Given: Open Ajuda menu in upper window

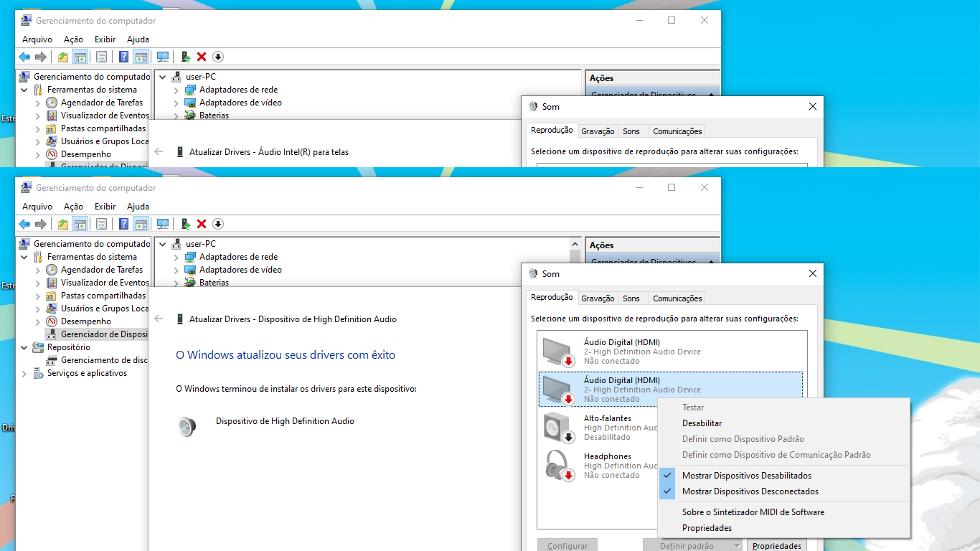Looking at the screenshot, I should [138, 39].
